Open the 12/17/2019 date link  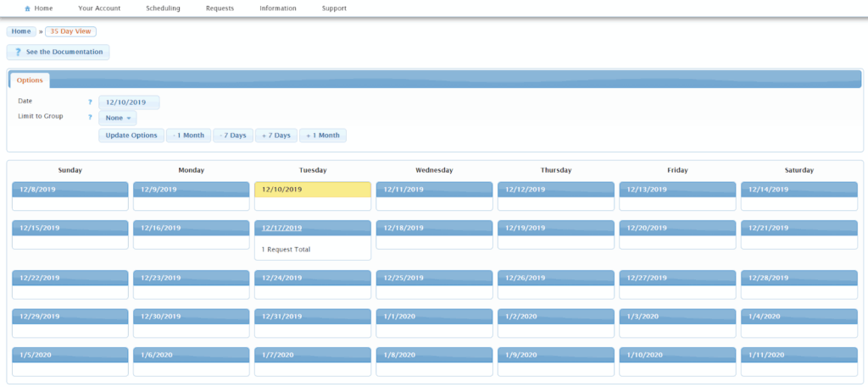click(281, 228)
